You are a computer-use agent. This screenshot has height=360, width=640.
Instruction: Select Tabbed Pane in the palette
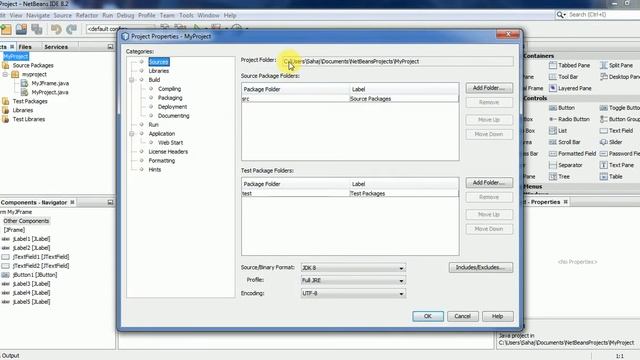[x=569, y=65]
